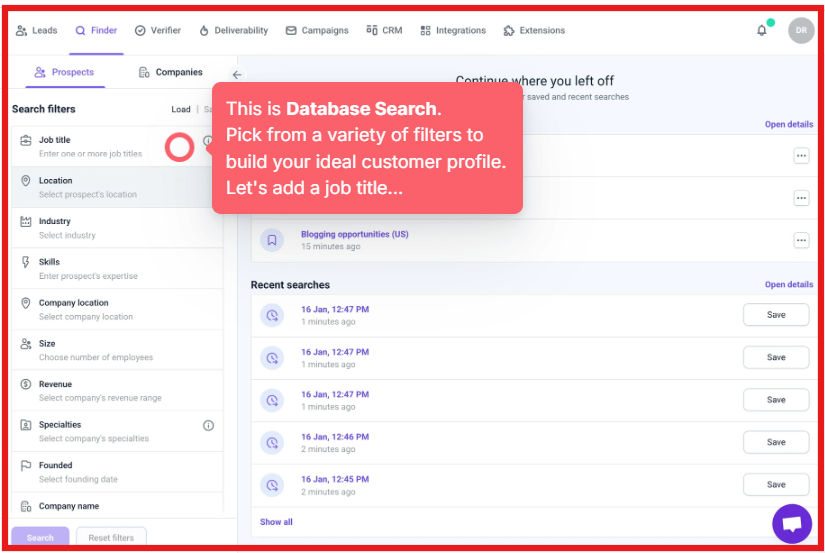The height and width of the screenshot is (553, 825).
Task: Switch to the Prospects tab
Action: [64, 72]
